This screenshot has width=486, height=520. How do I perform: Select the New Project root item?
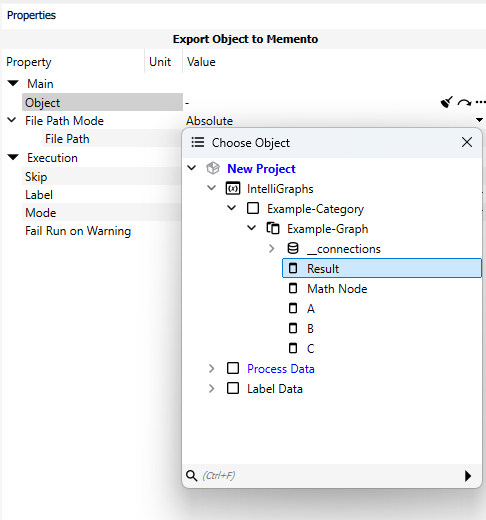[261, 169]
